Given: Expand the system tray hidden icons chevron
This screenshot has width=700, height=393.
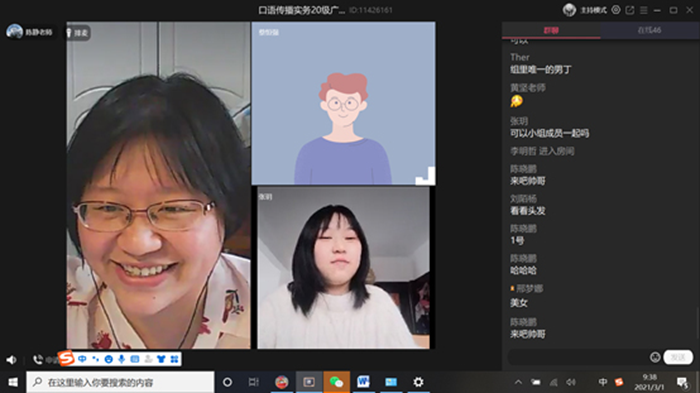Looking at the screenshot, I should 518,382.
